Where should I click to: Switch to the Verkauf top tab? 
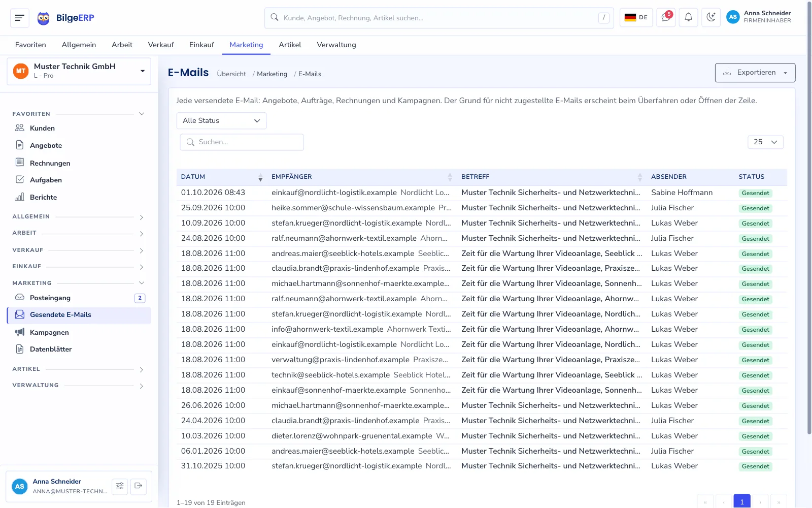(161, 45)
